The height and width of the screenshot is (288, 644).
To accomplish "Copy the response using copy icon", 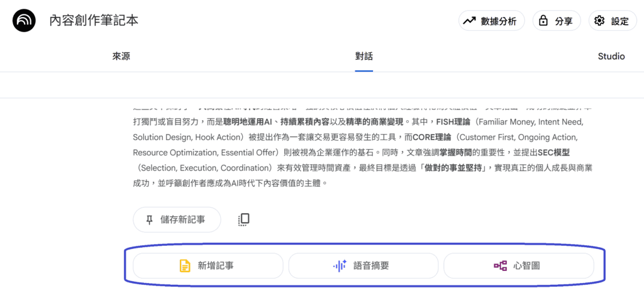I will point(244,219).
